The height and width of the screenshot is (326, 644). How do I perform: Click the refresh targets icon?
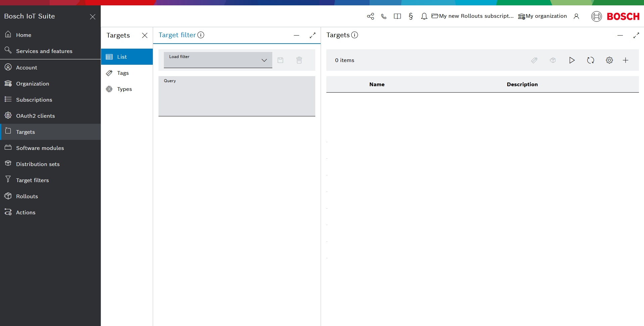pyautogui.click(x=590, y=60)
